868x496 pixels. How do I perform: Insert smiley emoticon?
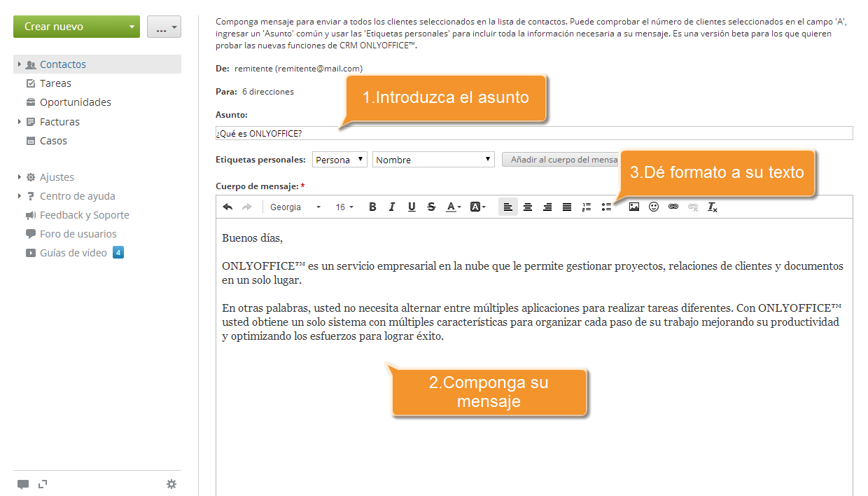654,207
